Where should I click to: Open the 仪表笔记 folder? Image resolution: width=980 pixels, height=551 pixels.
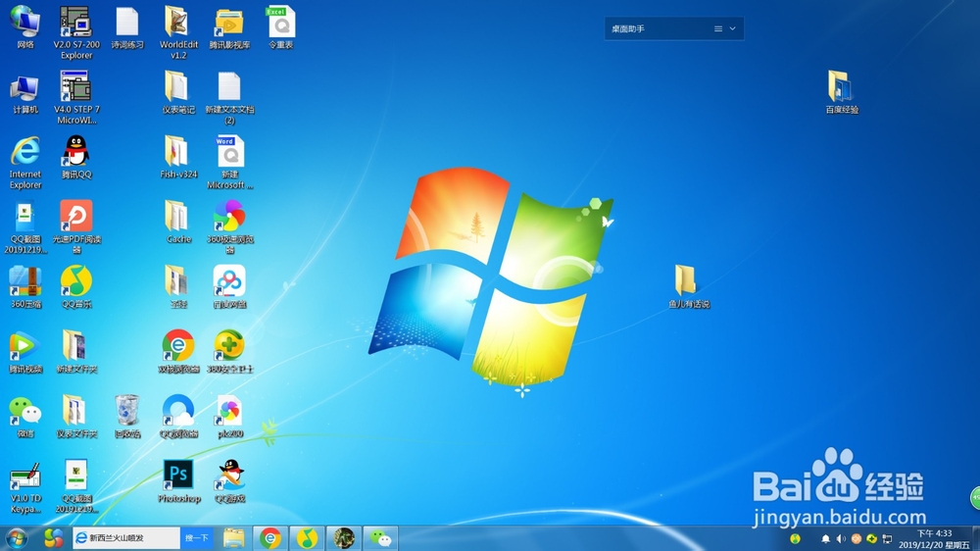(178, 92)
